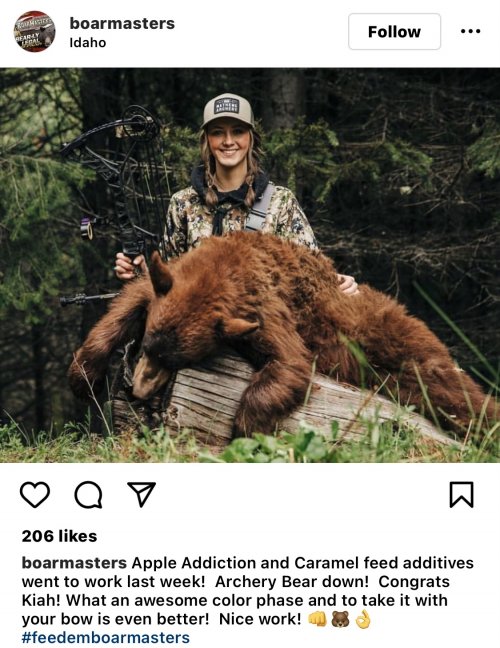Click boarmasters username in the caption
The width and height of the screenshot is (500, 648).
[x=74, y=563]
